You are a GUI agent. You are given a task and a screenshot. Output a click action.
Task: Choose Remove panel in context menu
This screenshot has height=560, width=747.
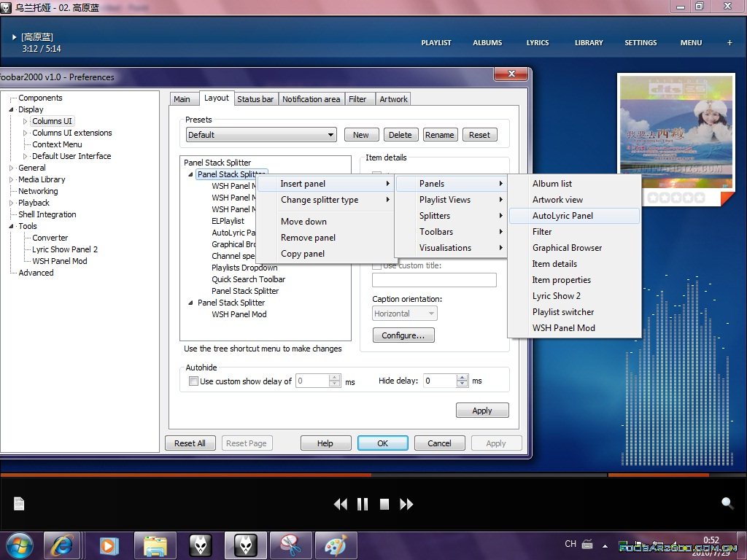(x=308, y=238)
